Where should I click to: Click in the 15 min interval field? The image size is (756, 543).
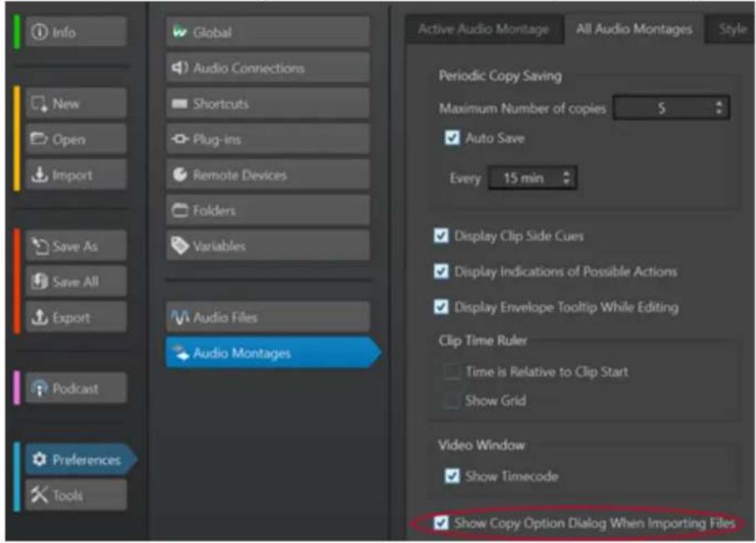point(532,178)
